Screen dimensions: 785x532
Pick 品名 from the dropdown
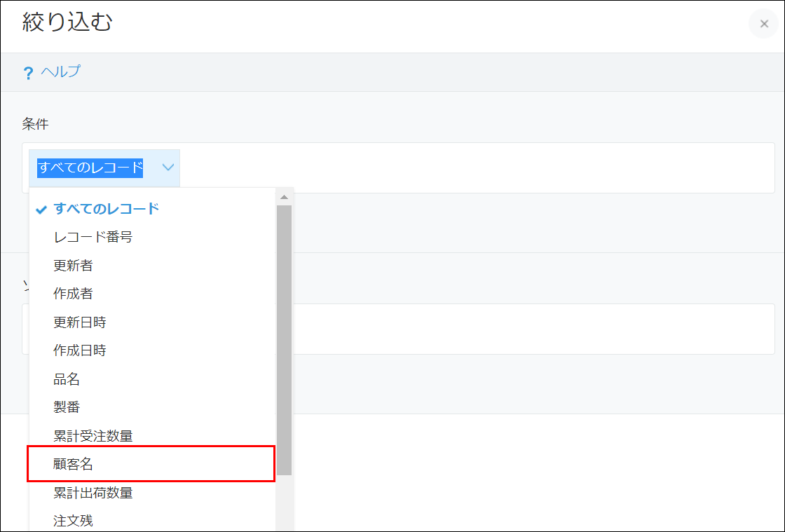tap(67, 379)
